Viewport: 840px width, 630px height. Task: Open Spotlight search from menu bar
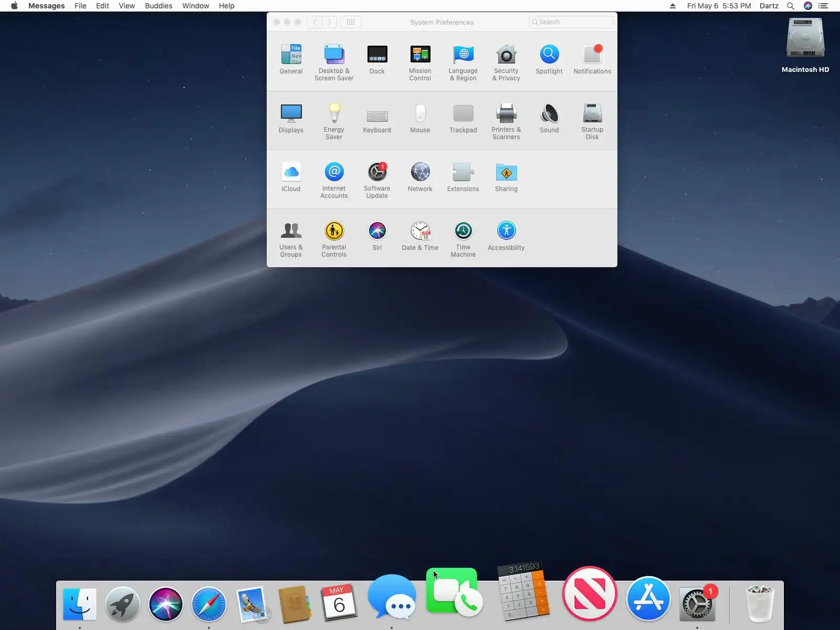tap(791, 6)
